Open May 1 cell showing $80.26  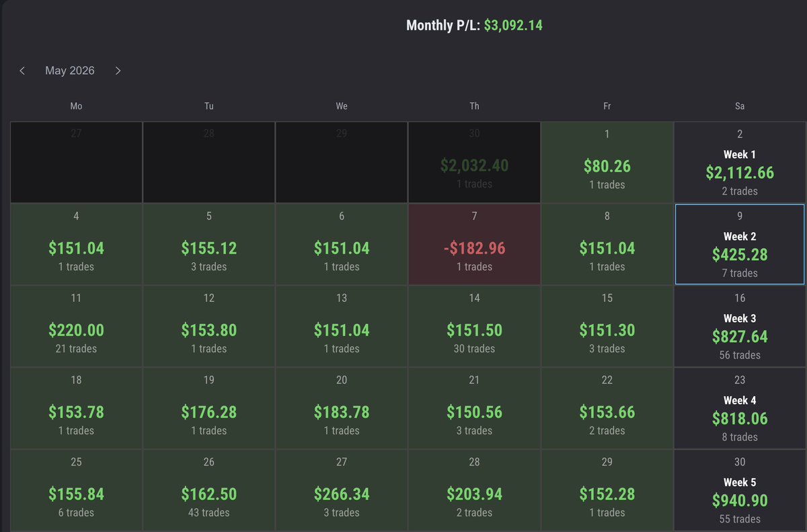607,162
